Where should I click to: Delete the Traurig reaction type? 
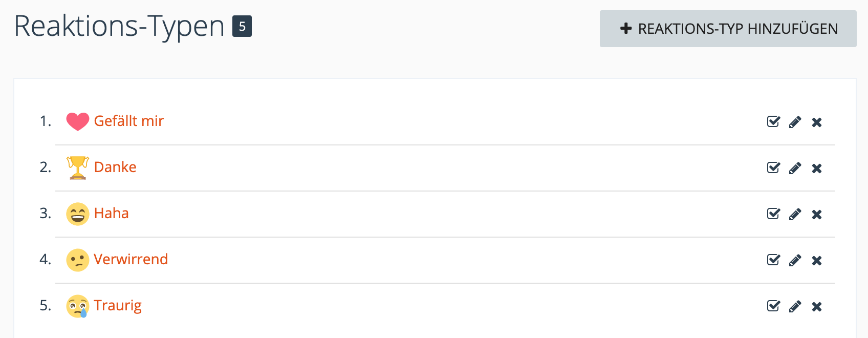[x=817, y=306]
